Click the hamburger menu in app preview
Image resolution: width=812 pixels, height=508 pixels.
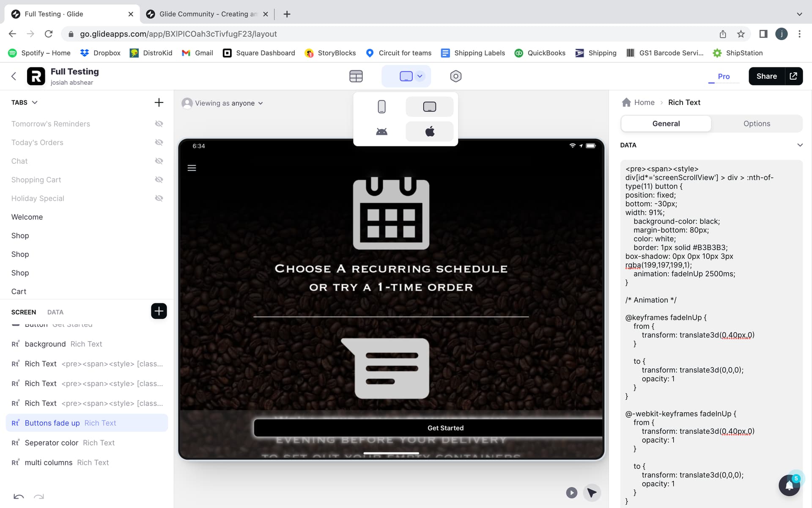tap(192, 168)
